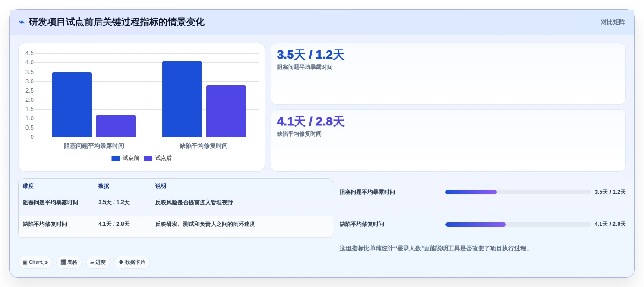Click the 试点前 bar for 阻塞问题平均暴露时间
This screenshot has height=287, width=644.
pos(72,105)
